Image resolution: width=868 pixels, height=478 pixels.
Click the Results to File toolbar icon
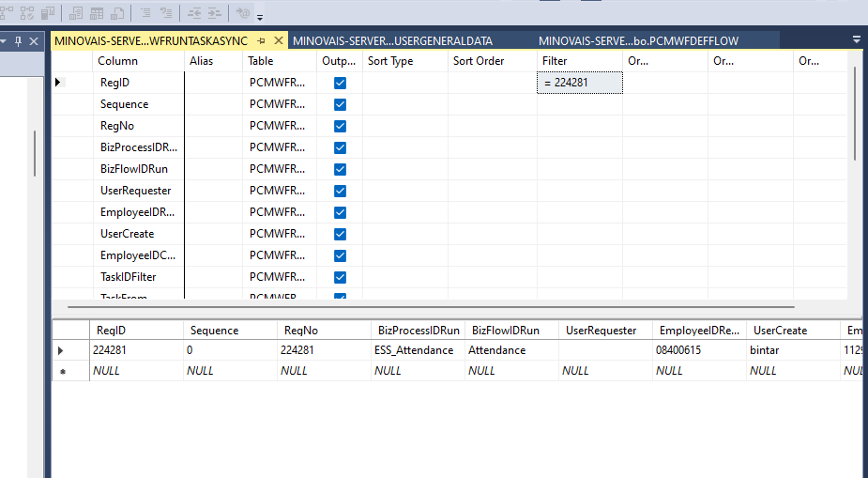tap(117, 13)
